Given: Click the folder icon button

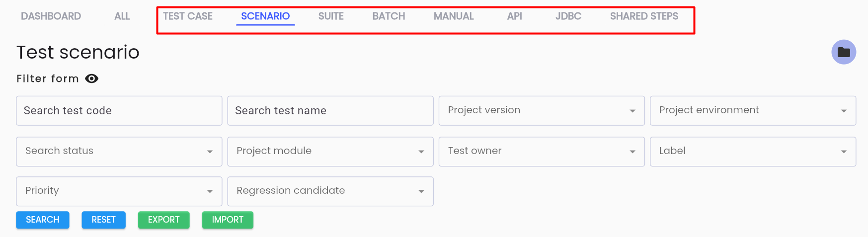Looking at the screenshot, I should (843, 52).
